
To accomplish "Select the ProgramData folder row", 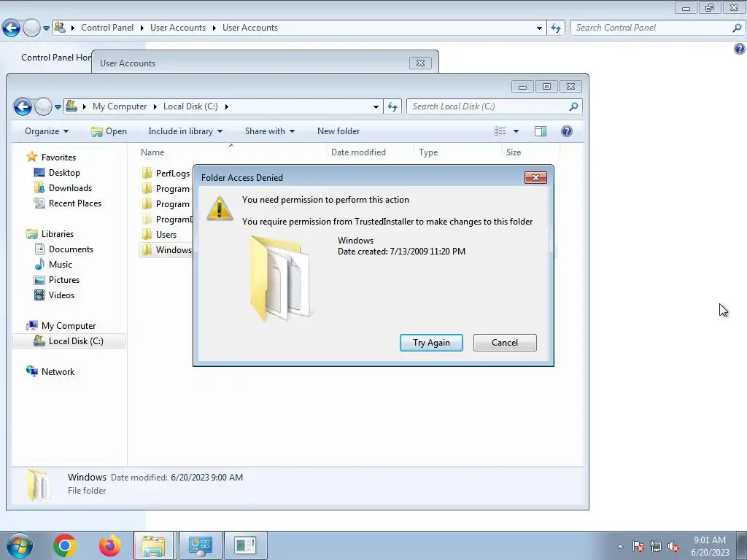I will (x=167, y=219).
